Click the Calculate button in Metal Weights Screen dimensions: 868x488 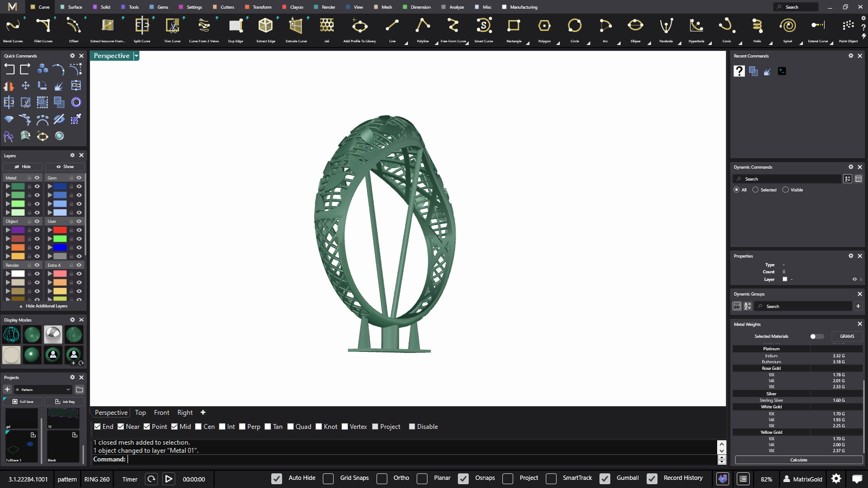(x=799, y=460)
